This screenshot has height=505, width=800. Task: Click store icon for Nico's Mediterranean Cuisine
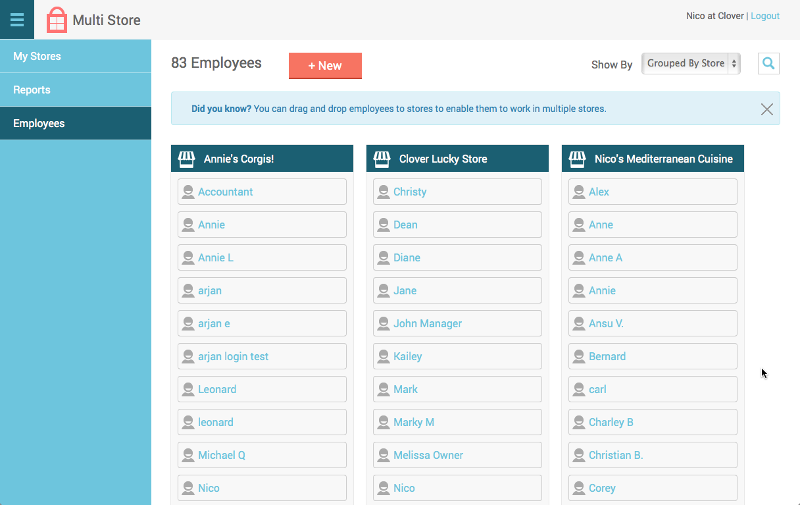[x=577, y=159]
